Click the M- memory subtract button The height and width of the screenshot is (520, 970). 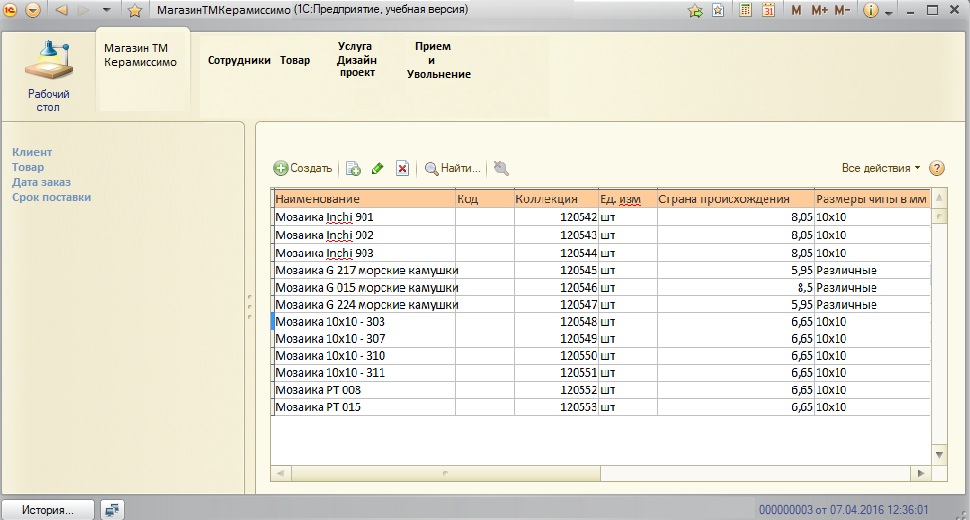coord(842,11)
